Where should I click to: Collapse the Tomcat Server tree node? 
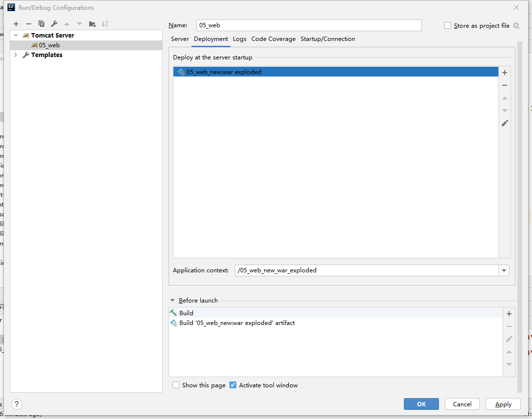click(x=16, y=35)
